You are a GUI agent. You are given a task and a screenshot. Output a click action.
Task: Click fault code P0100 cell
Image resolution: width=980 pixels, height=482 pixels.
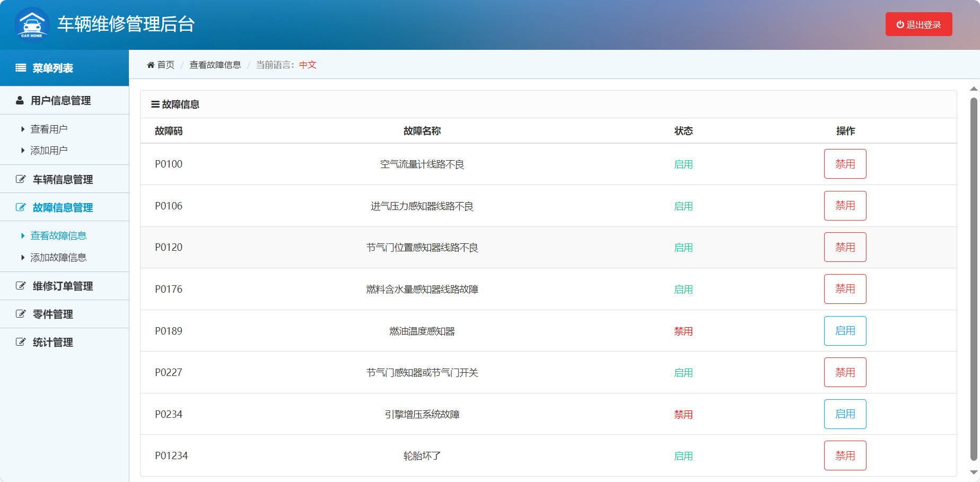169,164
